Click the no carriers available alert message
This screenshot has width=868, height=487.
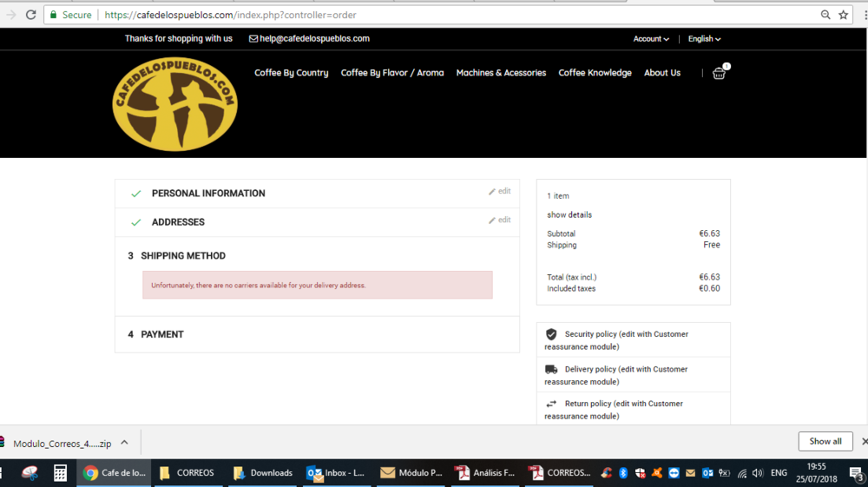pos(317,285)
